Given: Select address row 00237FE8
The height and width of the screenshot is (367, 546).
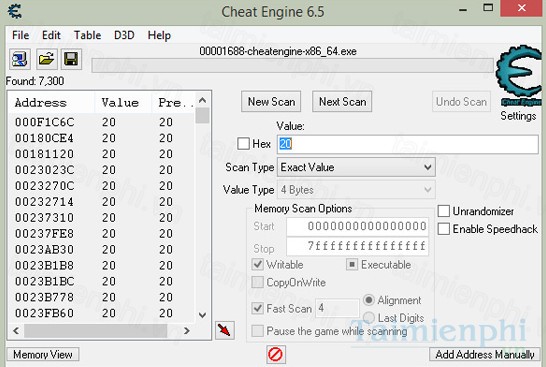Looking at the screenshot, I should [101, 234].
